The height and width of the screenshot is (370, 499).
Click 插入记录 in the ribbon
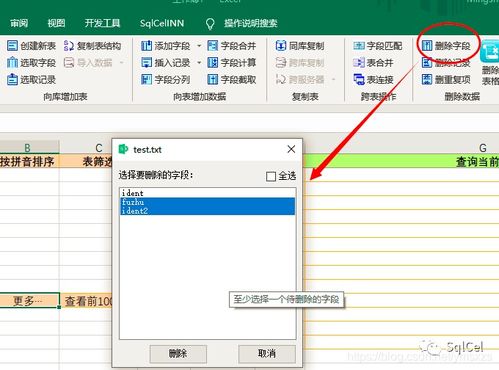tap(165, 63)
